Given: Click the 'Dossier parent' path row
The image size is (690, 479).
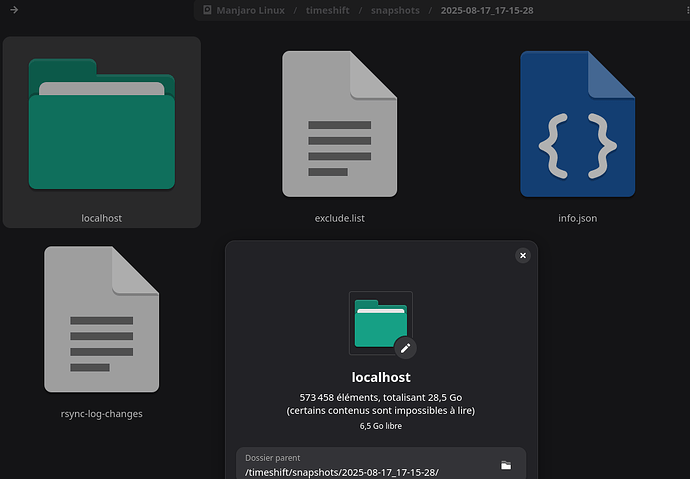Looking at the screenshot, I should click(x=381, y=463).
